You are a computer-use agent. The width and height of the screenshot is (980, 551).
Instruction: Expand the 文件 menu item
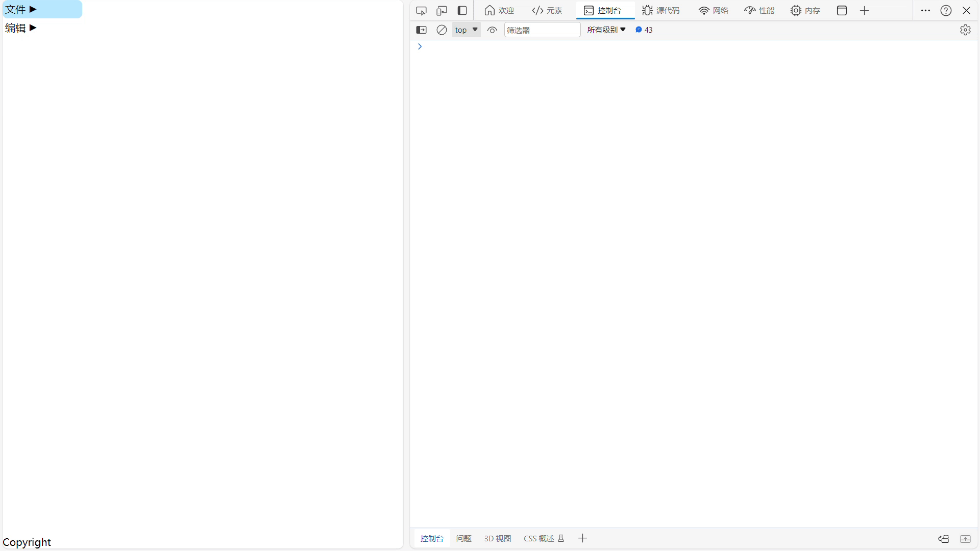point(42,9)
